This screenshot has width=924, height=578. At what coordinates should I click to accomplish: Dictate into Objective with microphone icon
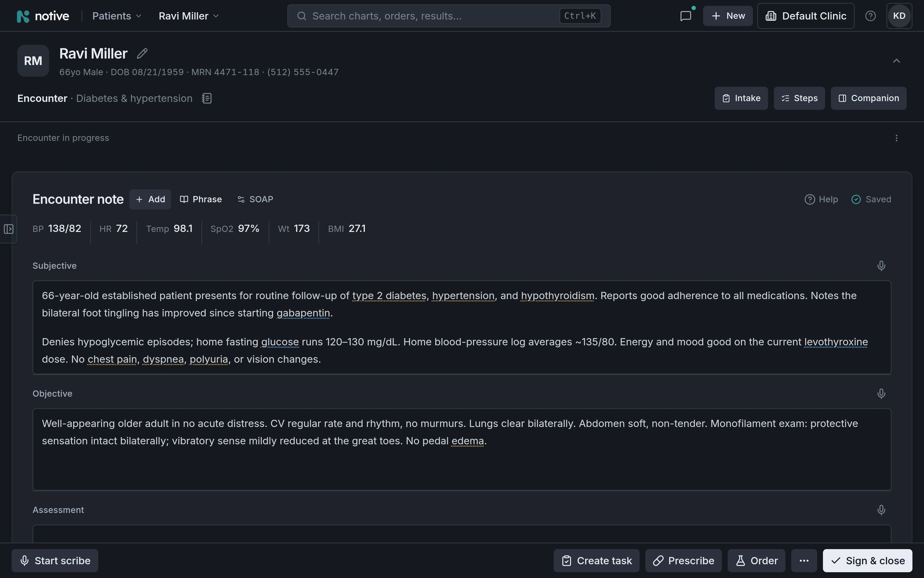pos(881,394)
